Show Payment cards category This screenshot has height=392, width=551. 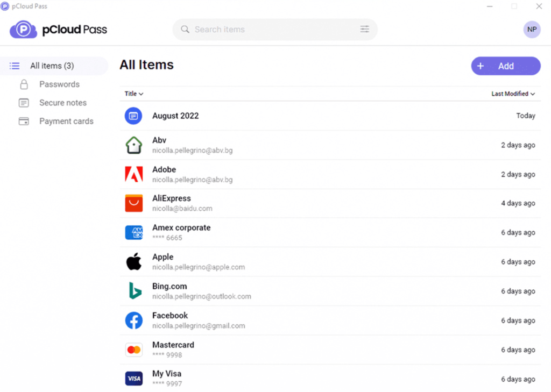(66, 121)
